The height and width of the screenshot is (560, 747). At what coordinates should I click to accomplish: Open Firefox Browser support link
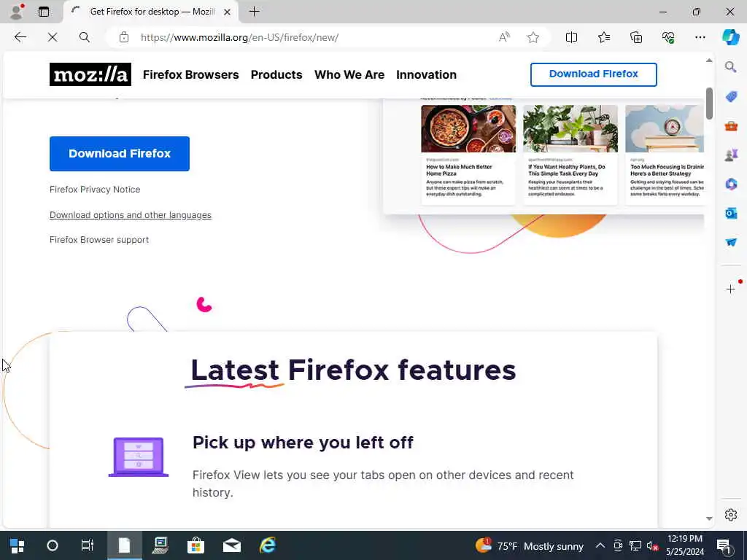99,240
